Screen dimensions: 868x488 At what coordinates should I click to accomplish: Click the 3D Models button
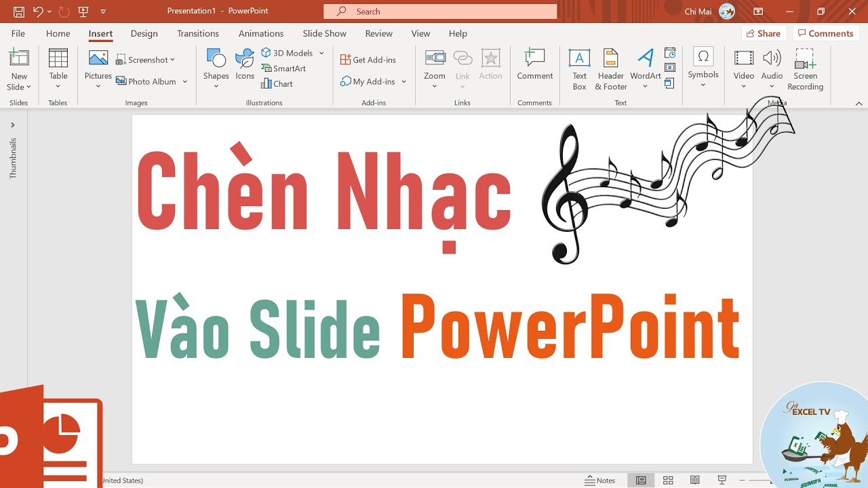point(288,53)
